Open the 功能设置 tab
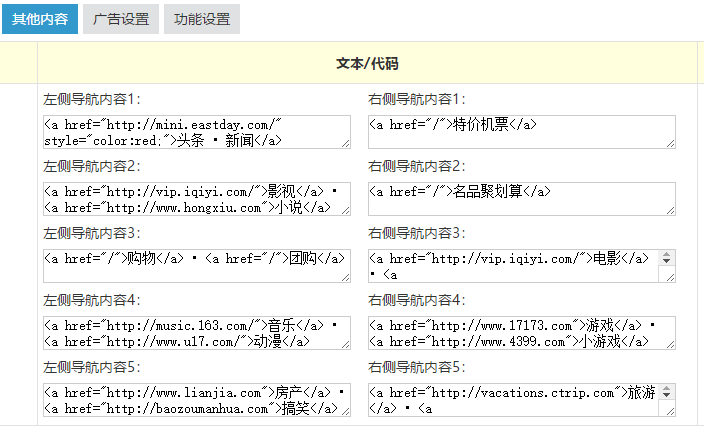 point(201,19)
